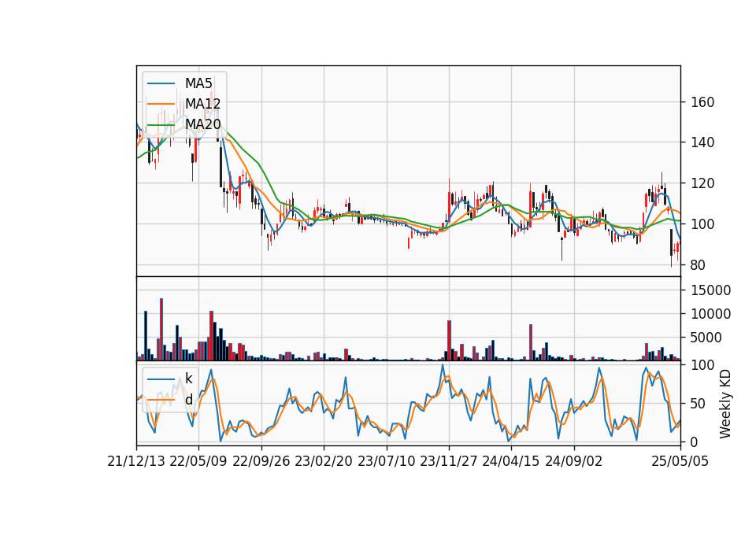This screenshot has height=543, width=756.
Task: Click the 23/11/27 date label
Action: [x=449, y=461]
